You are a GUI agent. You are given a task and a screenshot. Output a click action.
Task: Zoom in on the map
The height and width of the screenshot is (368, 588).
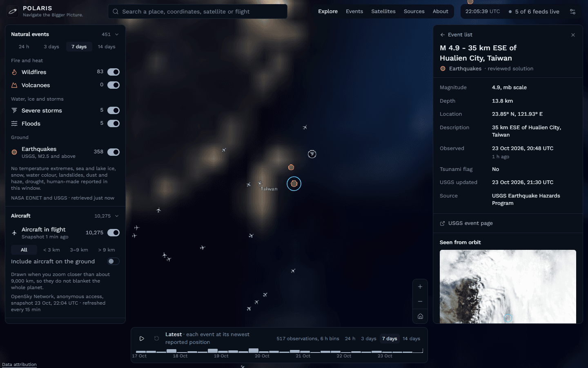[x=420, y=287]
